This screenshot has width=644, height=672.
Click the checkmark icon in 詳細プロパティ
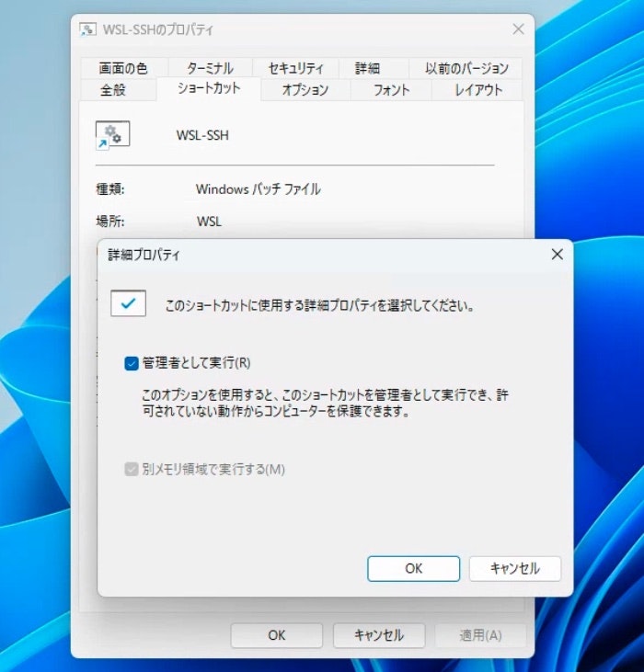click(x=128, y=303)
